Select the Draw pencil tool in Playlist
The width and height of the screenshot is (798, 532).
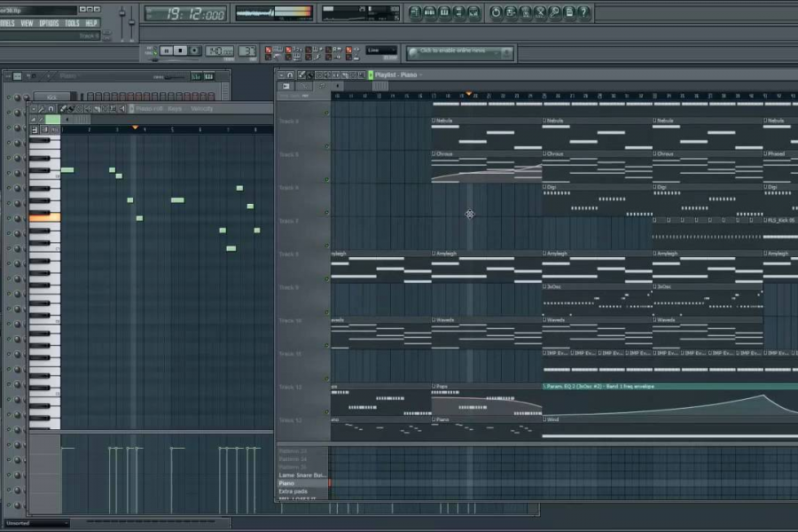pyautogui.click(x=301, y=74)
